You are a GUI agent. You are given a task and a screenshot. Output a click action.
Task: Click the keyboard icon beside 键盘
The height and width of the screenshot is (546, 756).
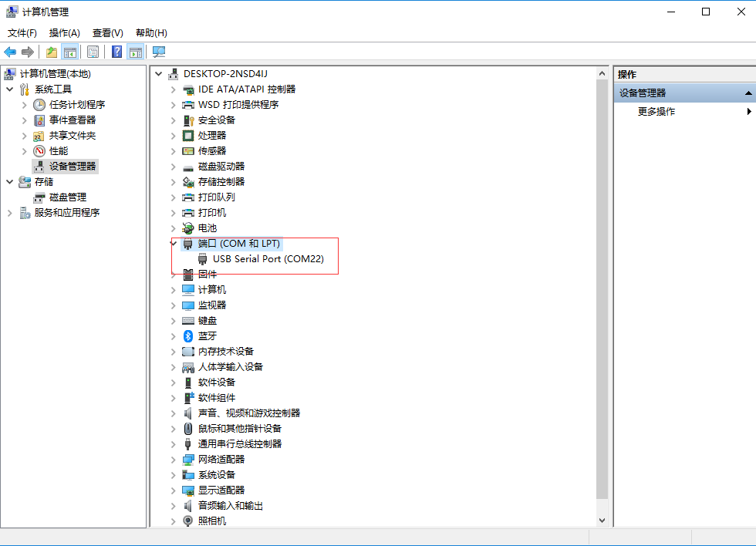188,321
